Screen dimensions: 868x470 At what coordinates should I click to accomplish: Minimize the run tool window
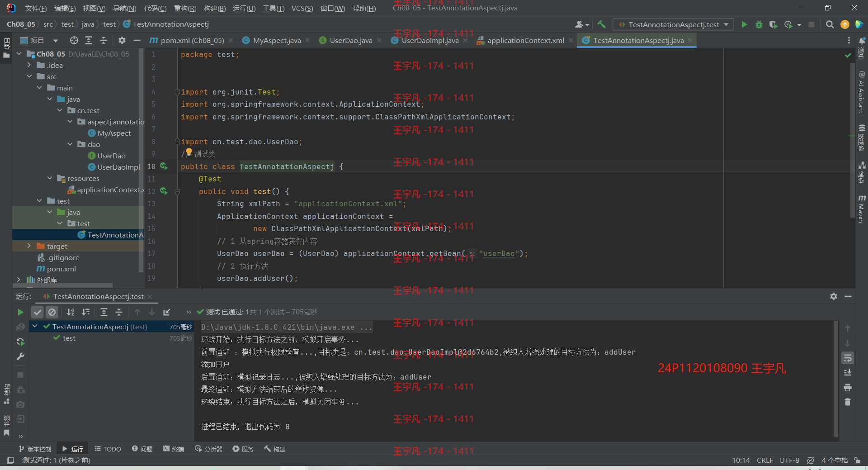(848, 296)
